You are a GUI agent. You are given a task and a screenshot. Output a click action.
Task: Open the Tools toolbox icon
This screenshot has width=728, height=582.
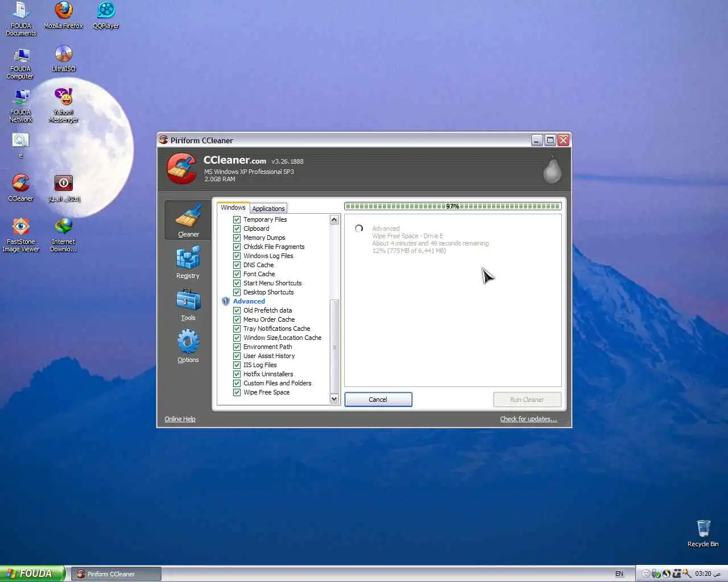point(188,300)
